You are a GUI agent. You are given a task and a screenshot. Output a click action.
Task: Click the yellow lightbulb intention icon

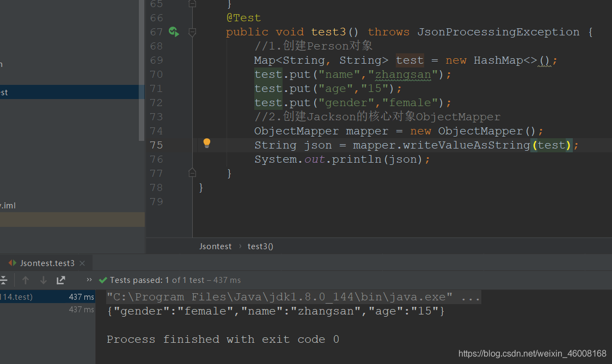click(x=207, y=143)
